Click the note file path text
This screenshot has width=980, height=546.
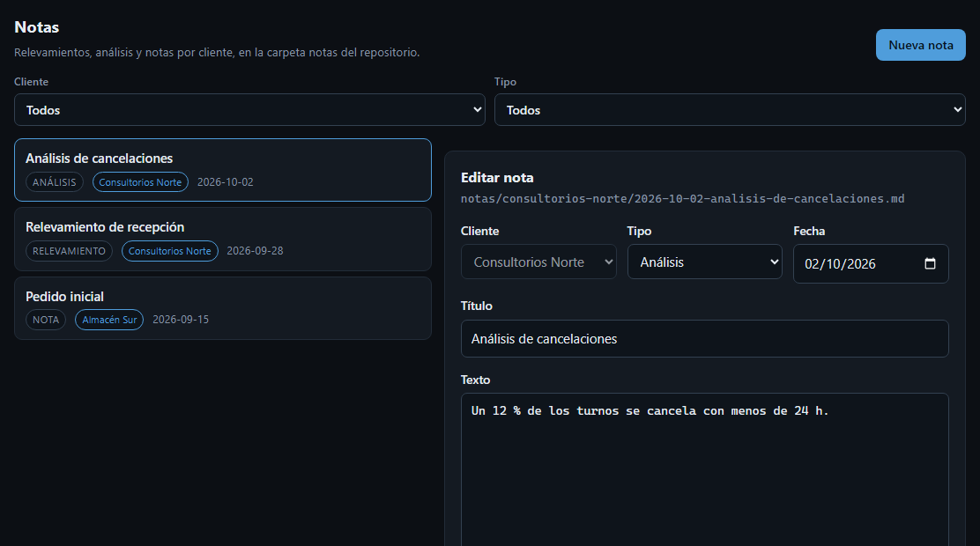682,199
